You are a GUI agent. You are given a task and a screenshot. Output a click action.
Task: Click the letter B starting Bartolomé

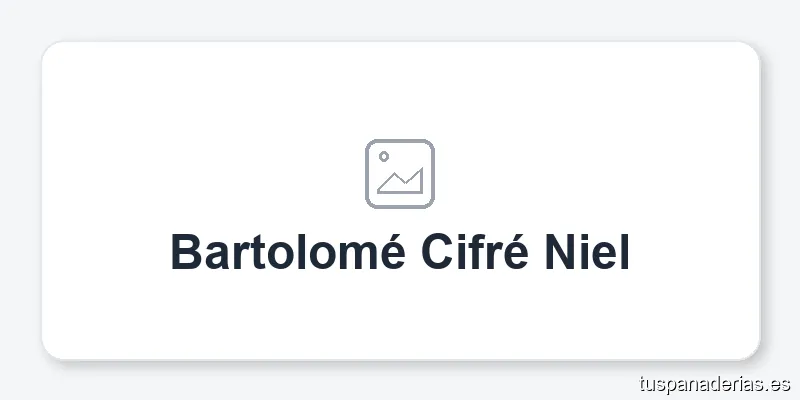(186, 252)
